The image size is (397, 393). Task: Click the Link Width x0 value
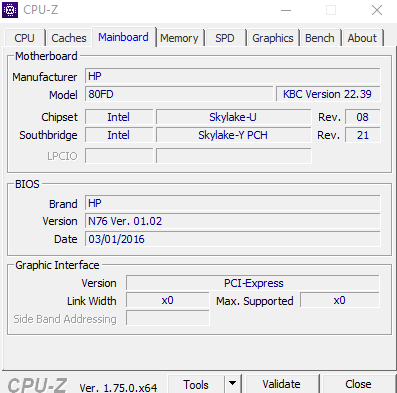[x=168, y=300]
